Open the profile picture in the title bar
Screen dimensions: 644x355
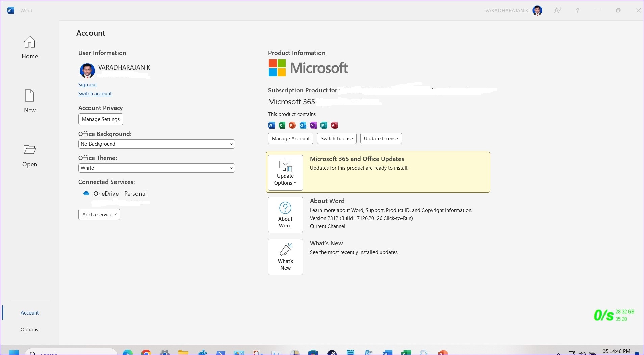537,10
